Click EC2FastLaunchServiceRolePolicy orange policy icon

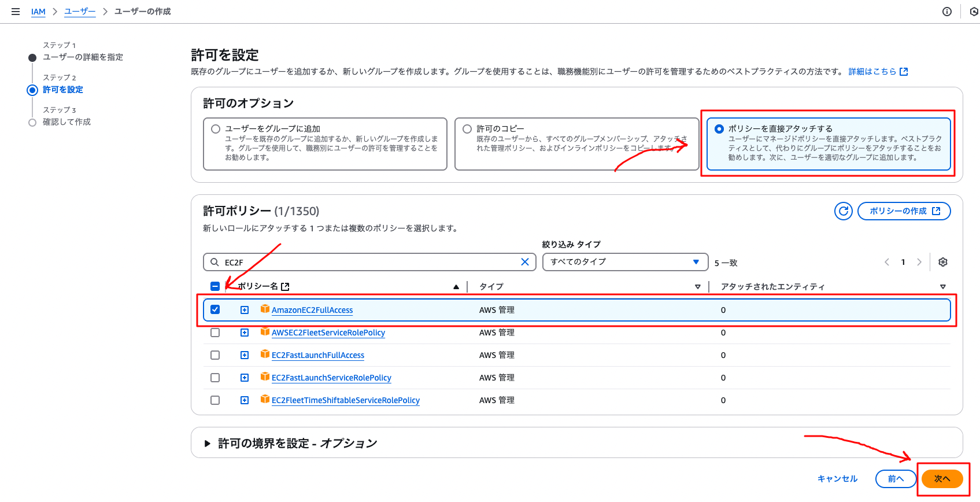pyautogui.click(x=265, y=376)
